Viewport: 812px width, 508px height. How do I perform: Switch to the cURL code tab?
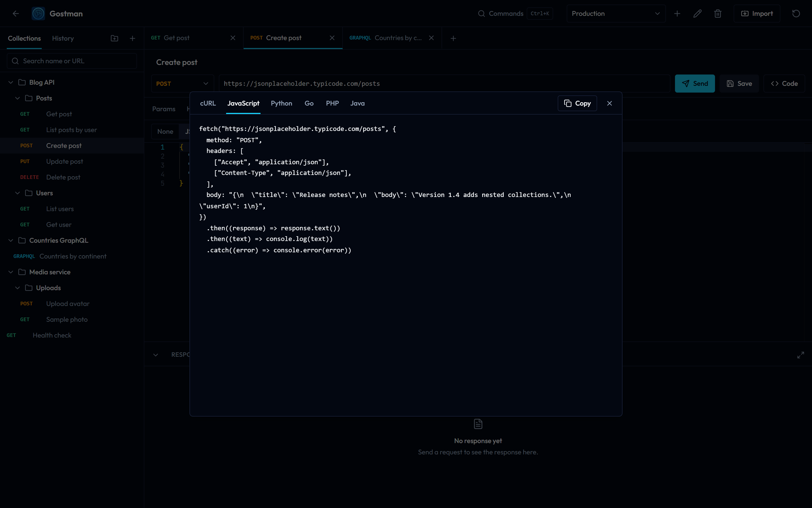coord(208,103)
